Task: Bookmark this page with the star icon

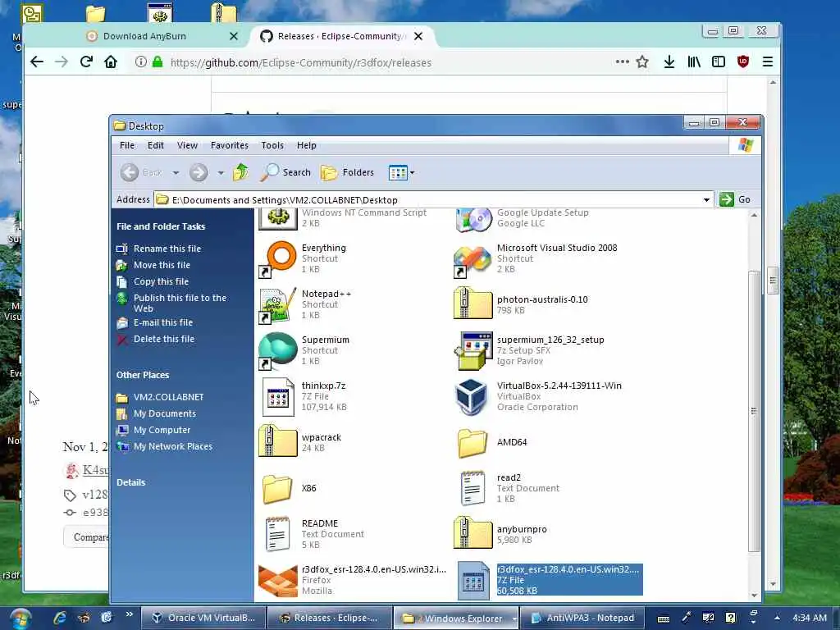Action: [642, 62]
